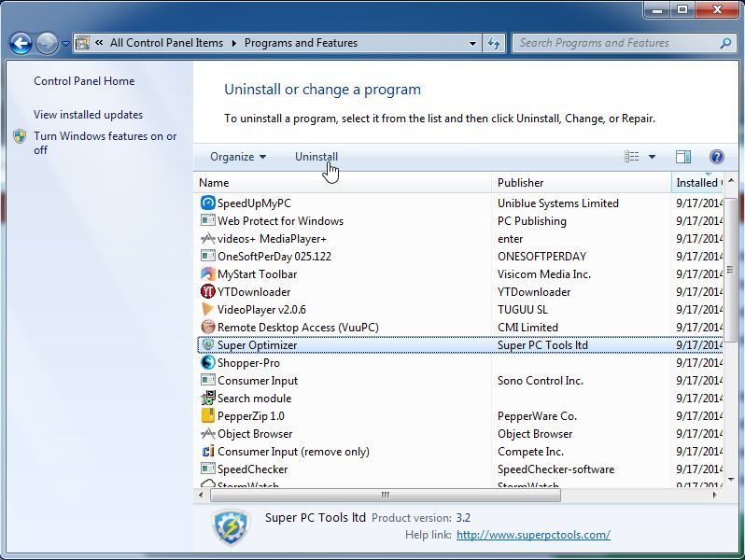Select the YTDownloader program name
The height and width of the screenshot is (560, 745).
click(254, 292)
